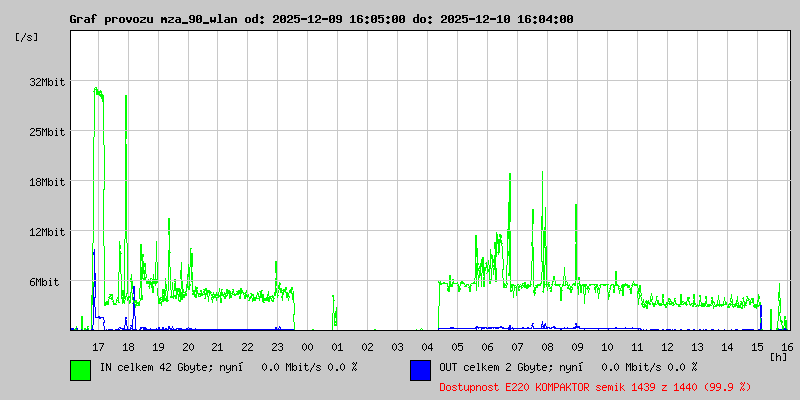Click the '32Mbit' y-axis label

[47, 82]
